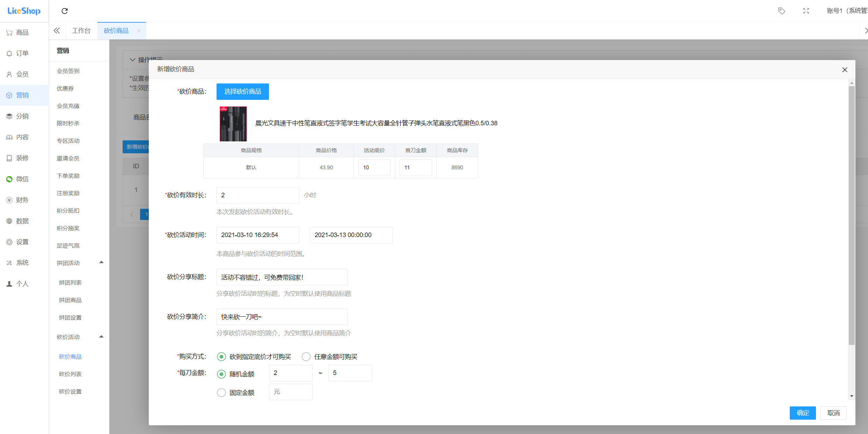Viewport: 868px width, 434px height.
Task: Open the 微信 section in sidebar
Action: tap(22, 179)
